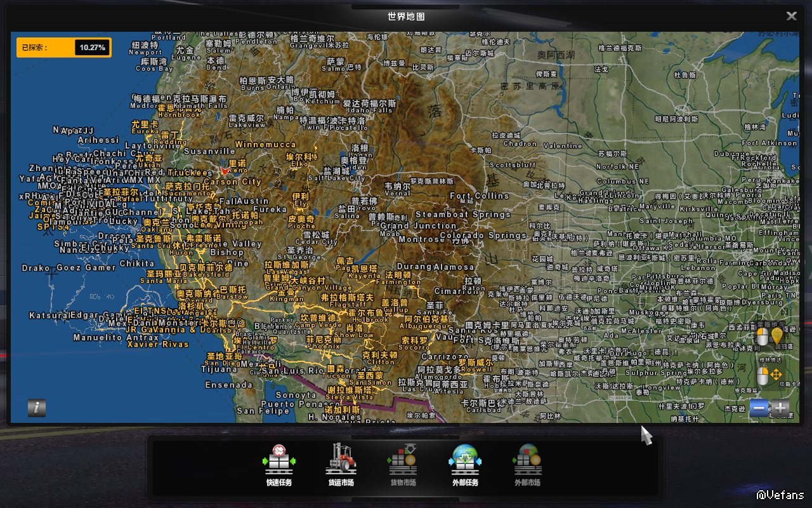Click the Carson City label
Viewport: 812px width, 508px height.
click(232, 182)
